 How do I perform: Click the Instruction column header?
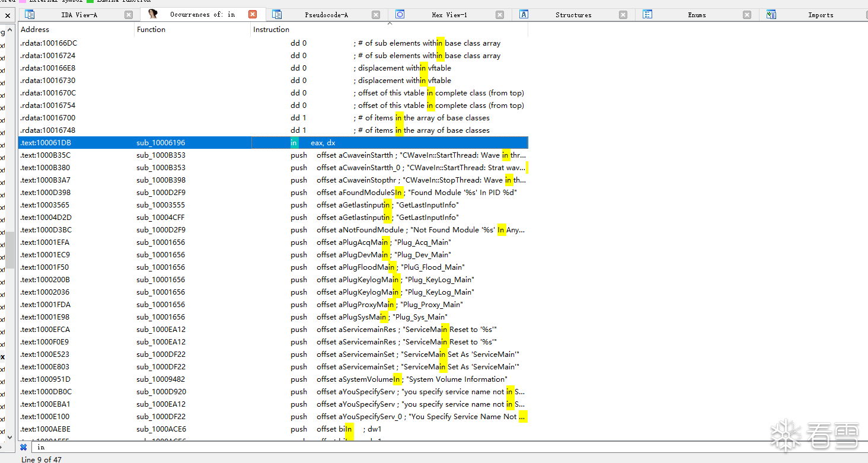tap(272, 30)
